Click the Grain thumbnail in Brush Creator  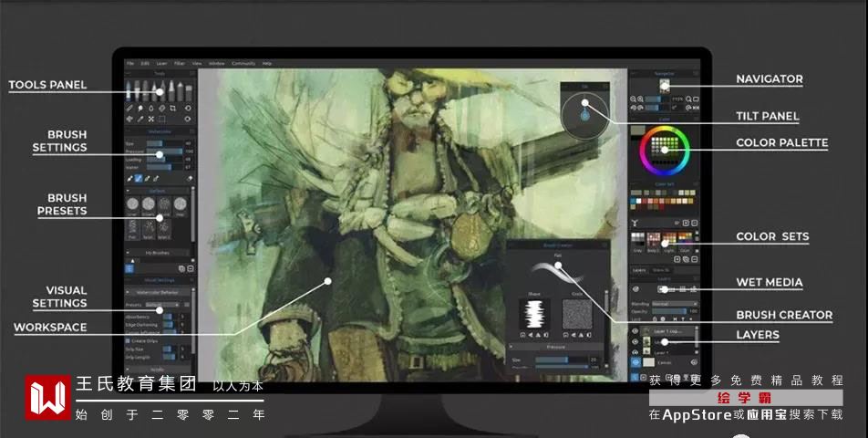pos(577,314)
